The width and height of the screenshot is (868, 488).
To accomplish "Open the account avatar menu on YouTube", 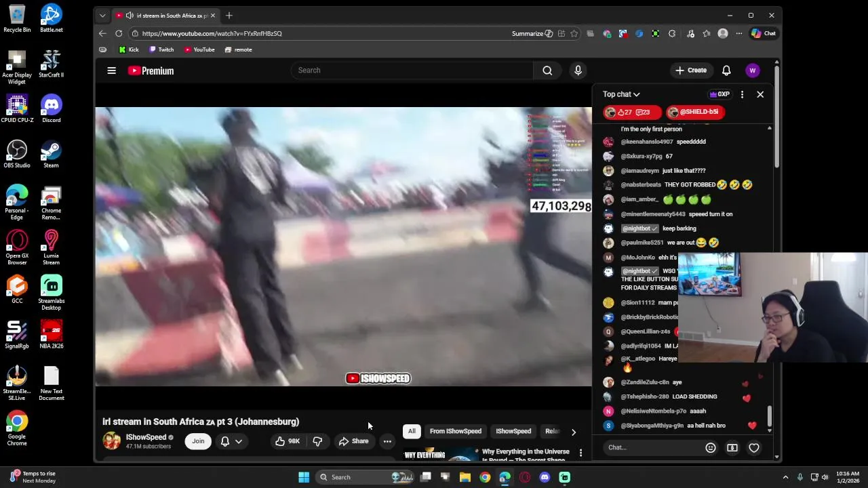I will click(752, 70).
